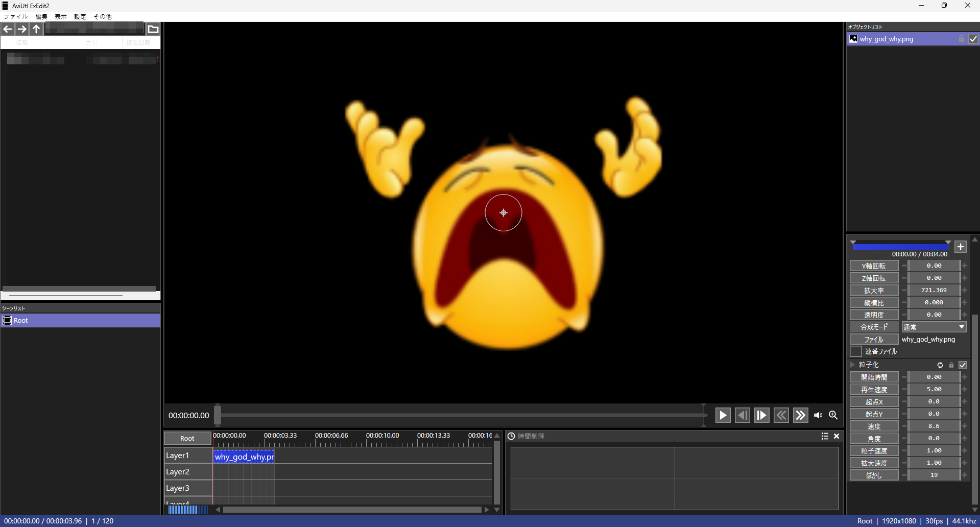Click the preview zoom magnifier icon
The image size is (980, 527).
833,415
